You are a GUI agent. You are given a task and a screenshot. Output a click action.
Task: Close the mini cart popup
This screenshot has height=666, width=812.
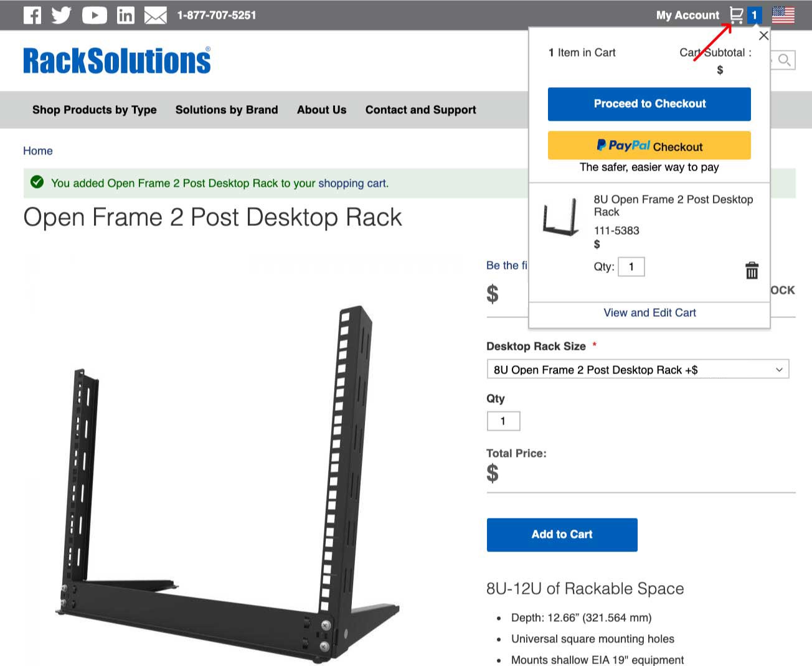pyautogui.click(x=763, y=35)
